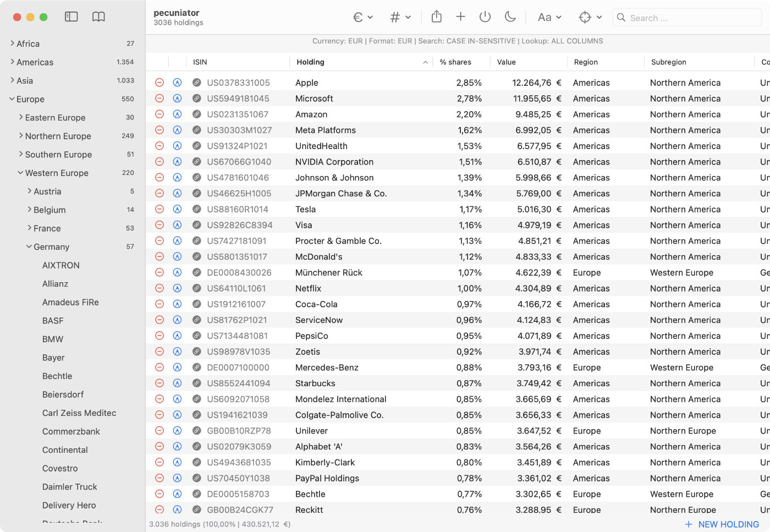This screenshot has height=532, width=770.
Task: Click the red minus icon next to Microsoft
Action: (158, 98)
